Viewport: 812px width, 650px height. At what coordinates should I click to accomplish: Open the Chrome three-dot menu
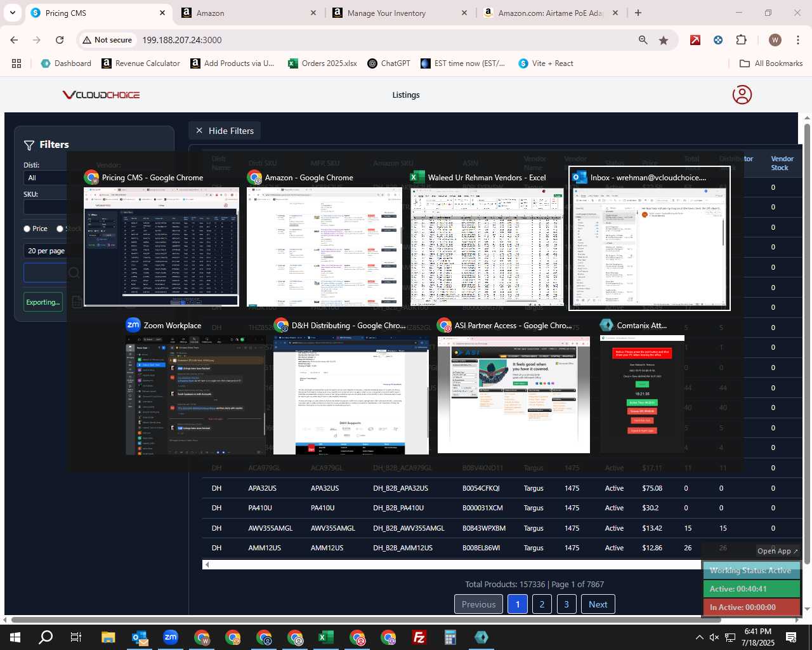pos(797,40)
